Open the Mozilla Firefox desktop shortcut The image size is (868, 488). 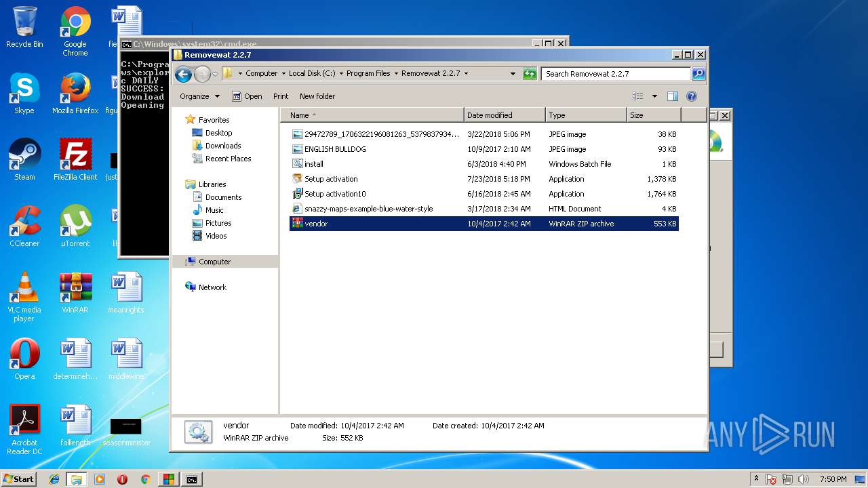click(x=75, y=94)
